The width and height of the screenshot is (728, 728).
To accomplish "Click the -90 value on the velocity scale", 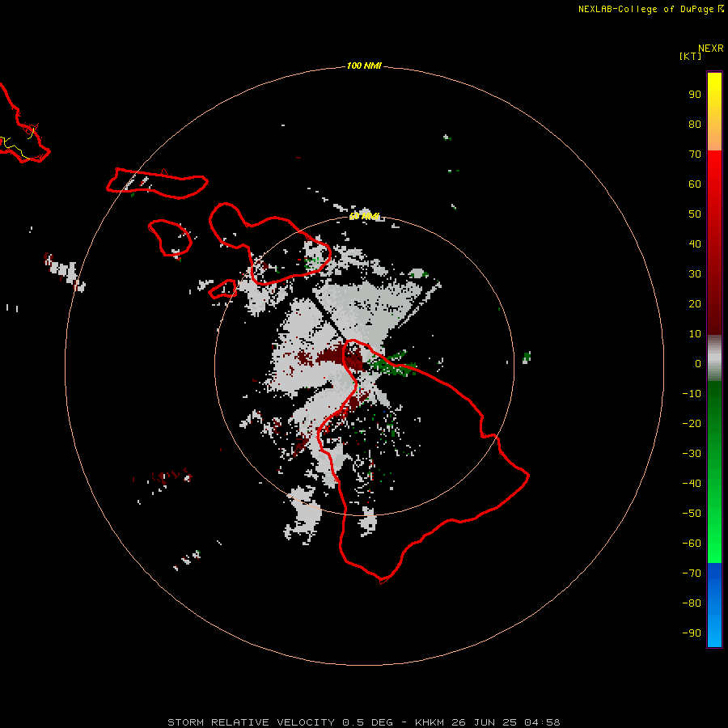I will (692, 633).
